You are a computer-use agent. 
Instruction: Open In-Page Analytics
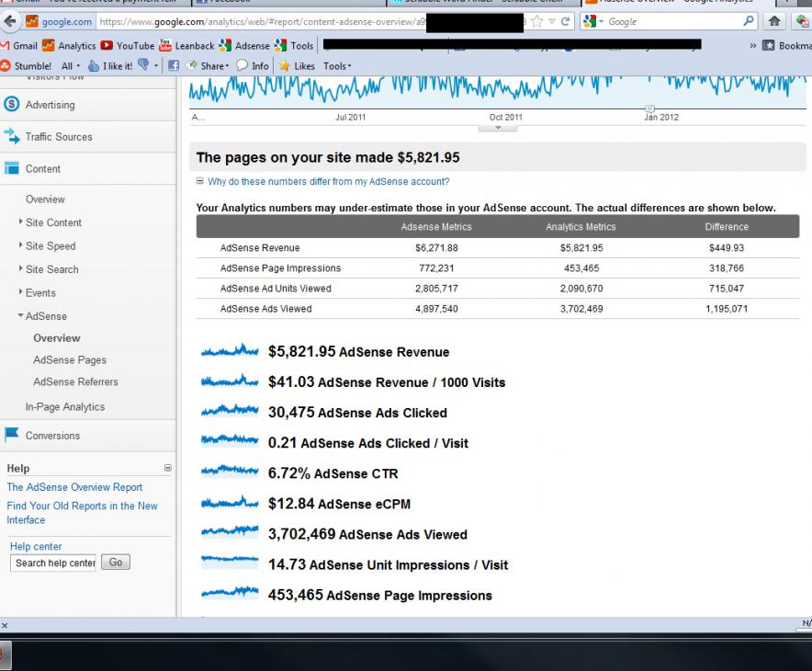click(65, 407)
